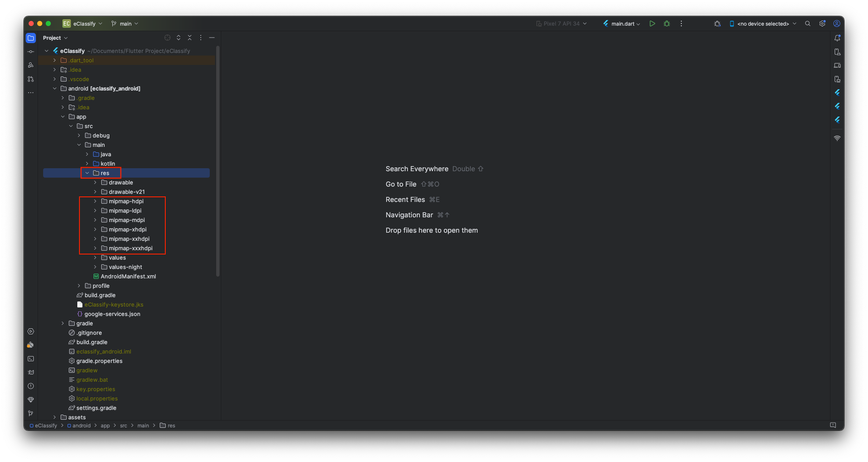Click src in the breadcrumb bar

click(123, 425)
